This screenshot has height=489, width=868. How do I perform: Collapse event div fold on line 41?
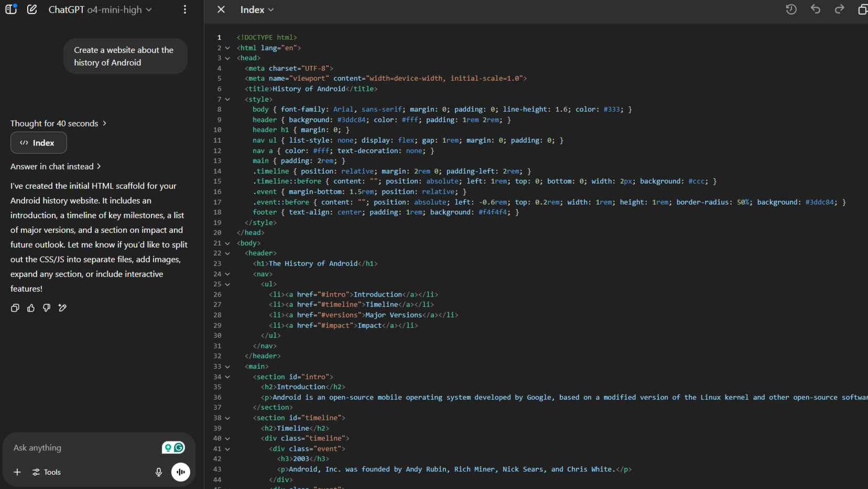227,449
